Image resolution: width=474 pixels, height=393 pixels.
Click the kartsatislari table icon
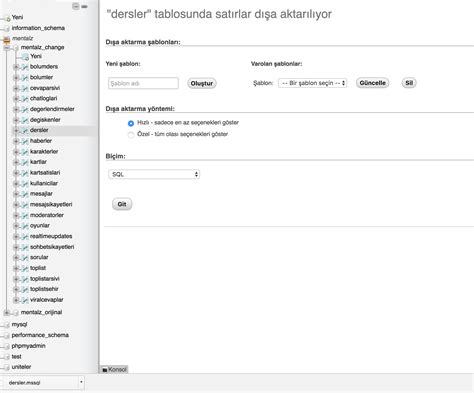coord(25,173)
